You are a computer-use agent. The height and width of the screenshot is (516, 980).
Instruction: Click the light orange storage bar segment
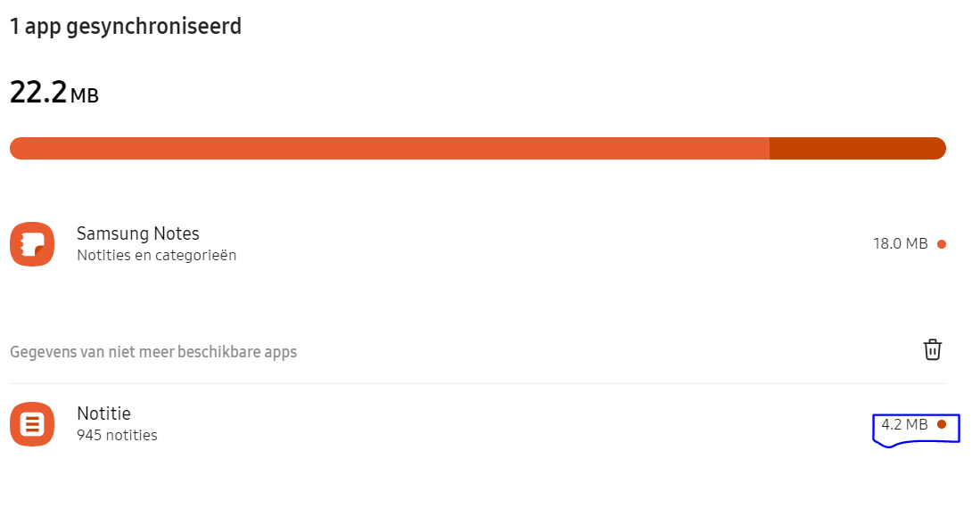pos(389,148)
